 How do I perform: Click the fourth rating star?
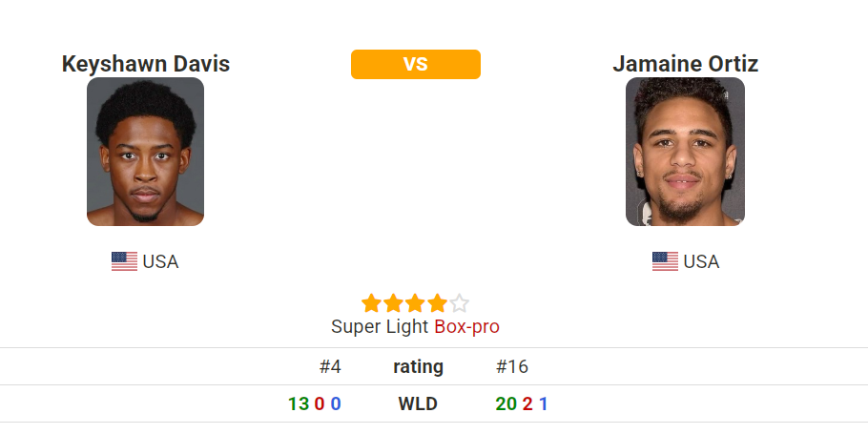437,304
